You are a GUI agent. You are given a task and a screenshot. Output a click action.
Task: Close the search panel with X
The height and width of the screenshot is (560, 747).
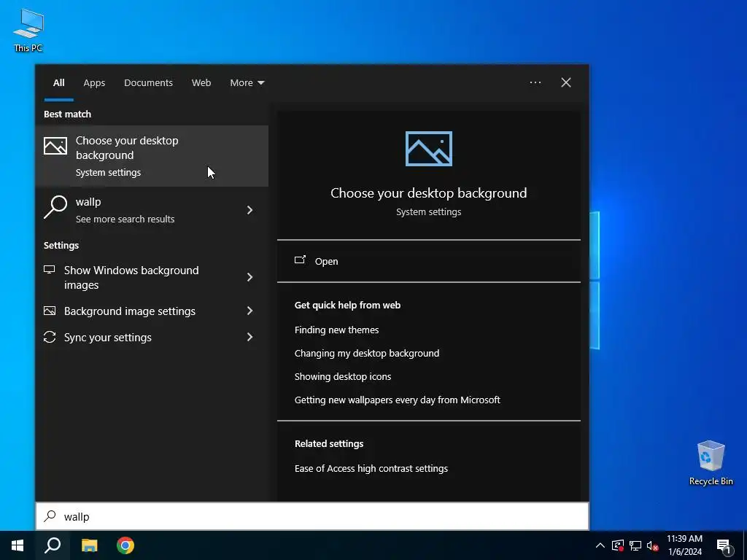[x=566, y=82]
